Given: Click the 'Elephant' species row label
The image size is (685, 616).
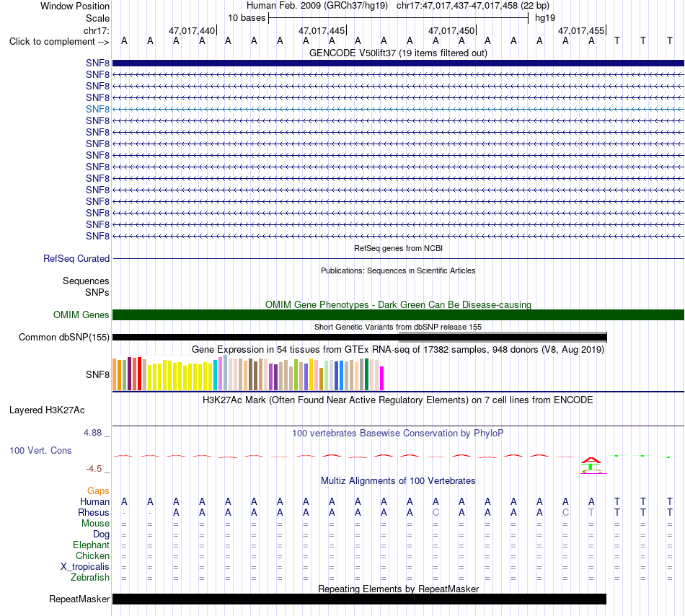Looking at the screenshot, I should coord(92,545).
